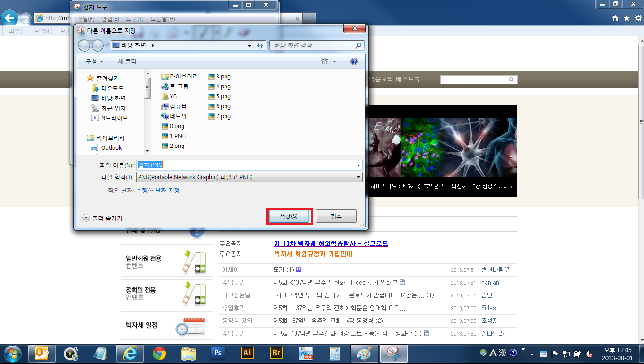Viewport: 644px width, 364px height.
Task: Click the 저장(S) save button
Action: pos(288,216)
